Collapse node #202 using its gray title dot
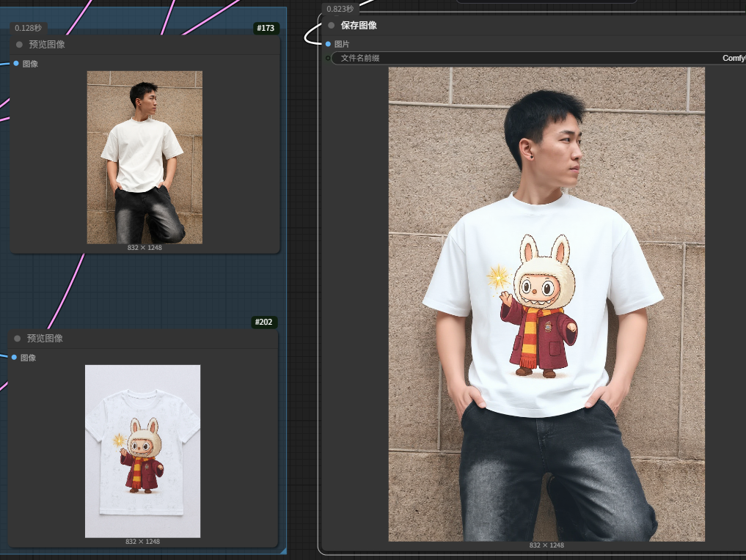The height and width of the screenshot is (560, 746). [17, 339]
